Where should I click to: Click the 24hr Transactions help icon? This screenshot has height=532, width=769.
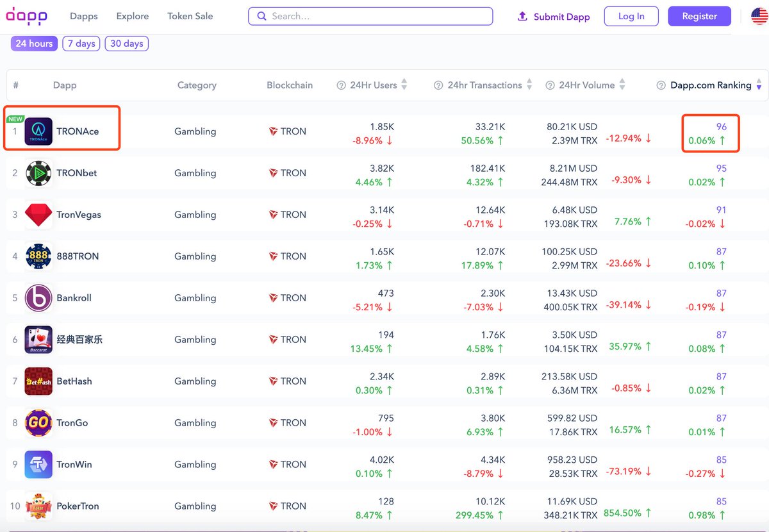438,85
